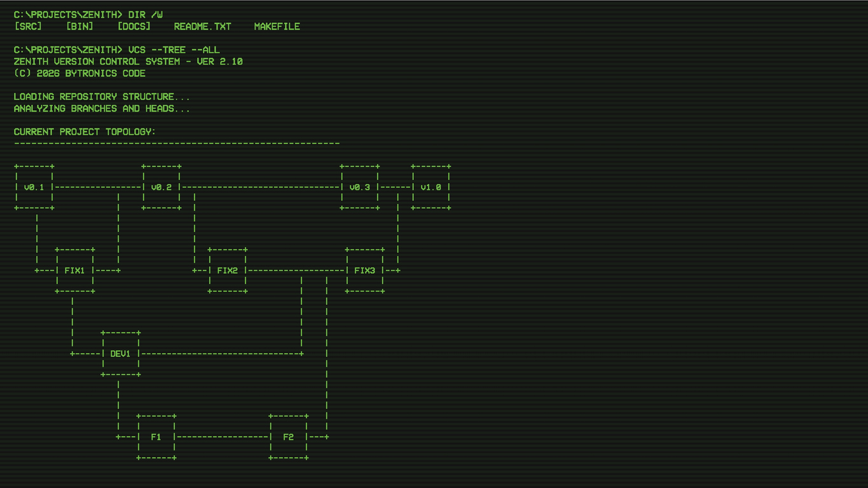Click the [DOCS] directory entry
This screenshot has height=488, width=868.
click(x=134, y=27)
